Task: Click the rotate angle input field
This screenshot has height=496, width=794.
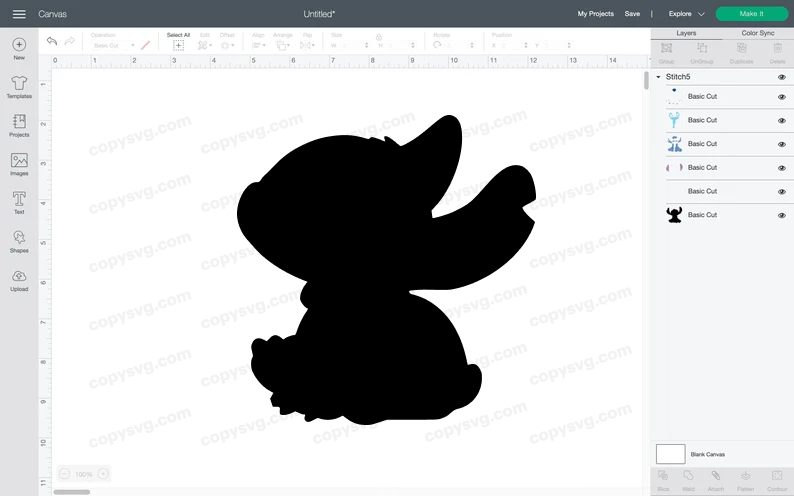Action: click(459, 46)
